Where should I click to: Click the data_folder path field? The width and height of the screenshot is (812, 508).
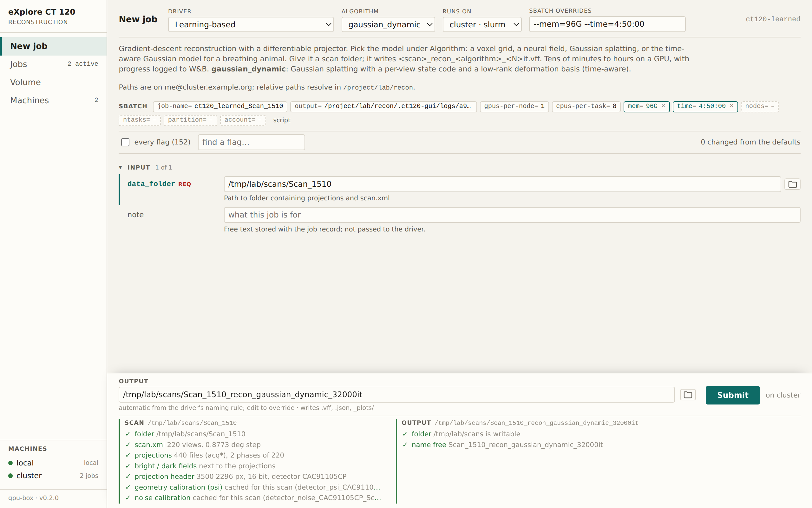click(502, 184)
